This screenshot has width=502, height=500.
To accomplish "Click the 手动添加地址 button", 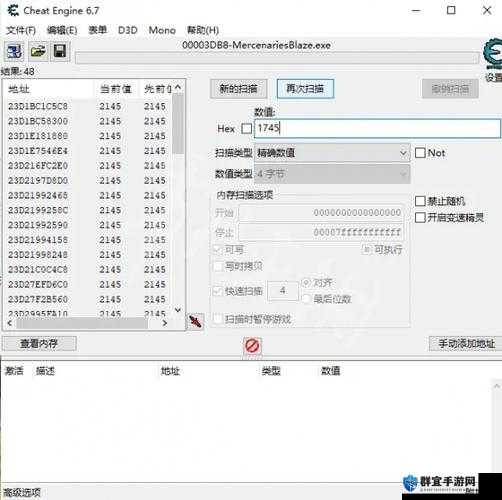I will click(466, 343).
